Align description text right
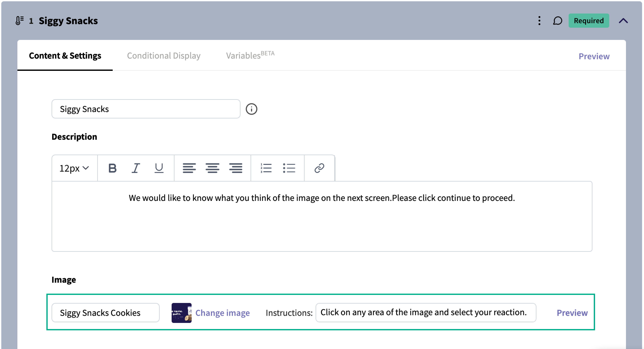Screen dimensions: 644x349 coord(236,168)
